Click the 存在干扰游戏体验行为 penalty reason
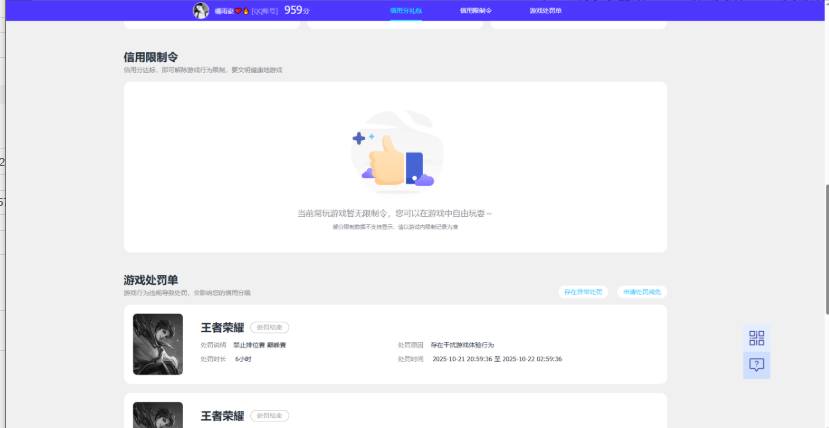 462,345
